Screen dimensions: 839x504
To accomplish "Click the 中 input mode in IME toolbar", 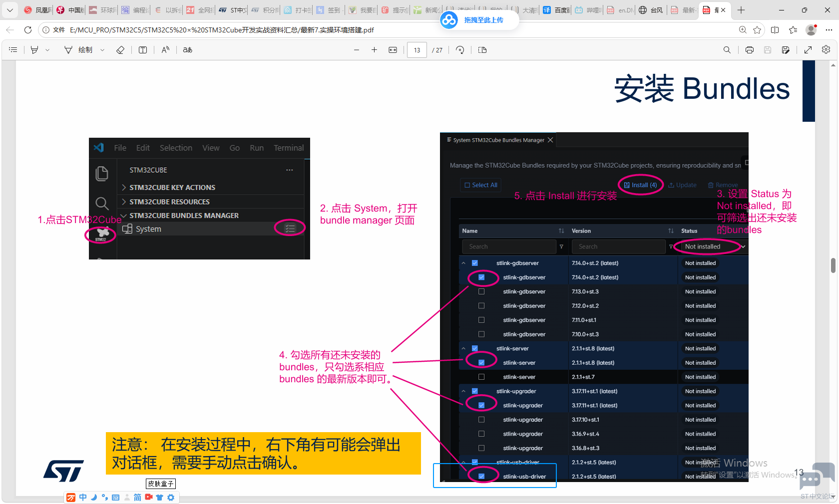I will (83, 498).
